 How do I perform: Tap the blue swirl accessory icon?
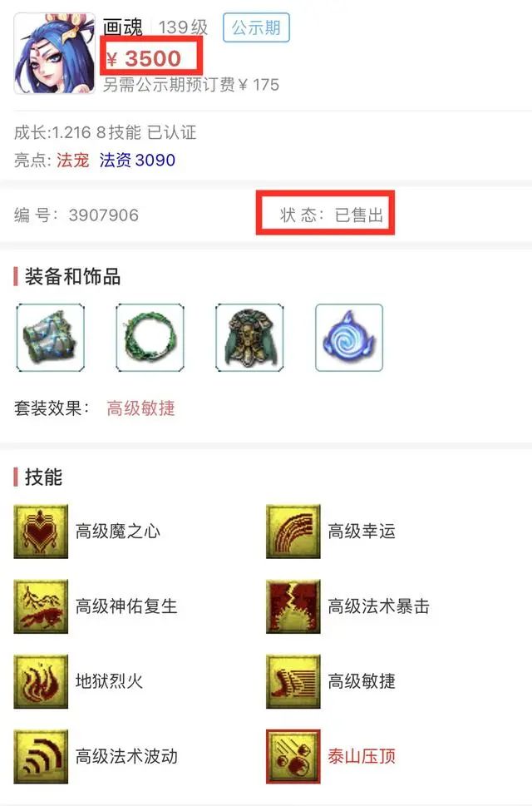(349, 338)
